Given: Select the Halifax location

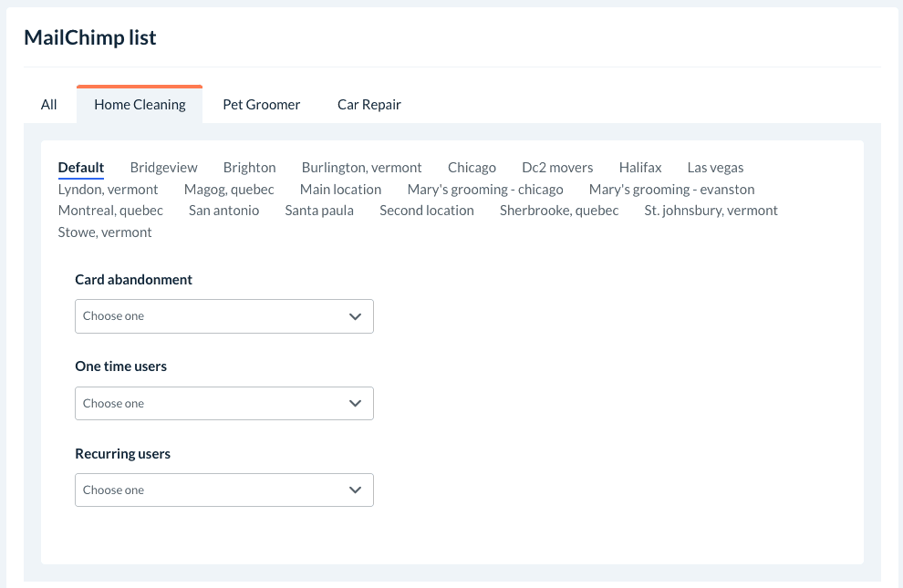Looking at the screenshot, I should click(x=640, y=168).
